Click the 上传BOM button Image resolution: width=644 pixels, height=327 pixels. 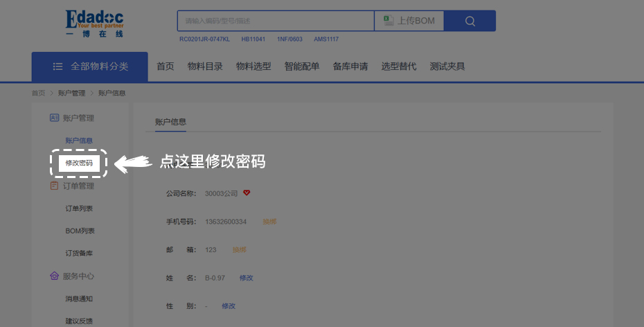[409, 21]
